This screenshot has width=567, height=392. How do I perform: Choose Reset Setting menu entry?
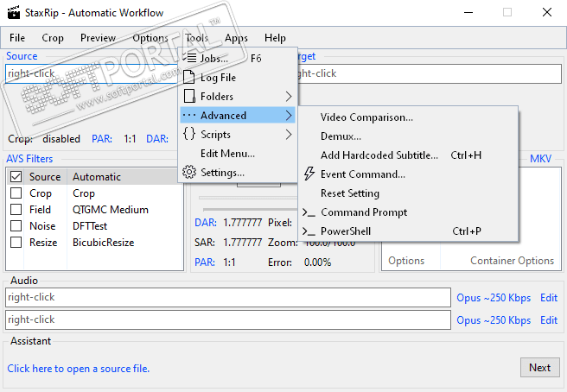pos(408,193)
